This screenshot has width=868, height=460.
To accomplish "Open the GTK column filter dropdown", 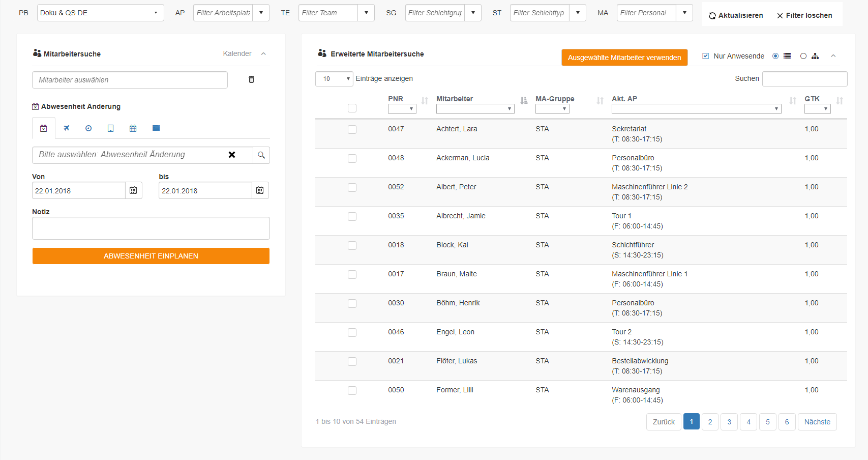I will (817, 109).
